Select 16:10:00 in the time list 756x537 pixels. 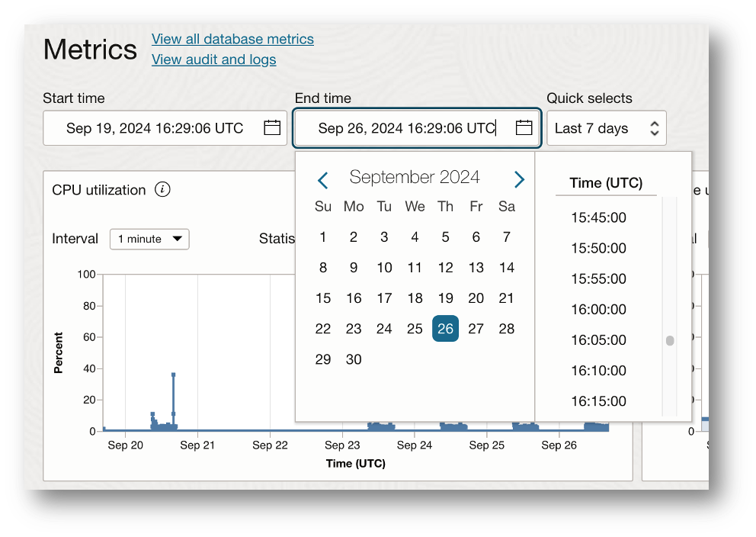tap(598, 371)
